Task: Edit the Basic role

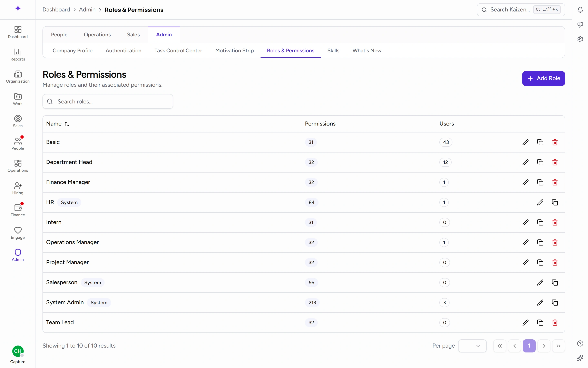Action: click(x=525, y=142)
